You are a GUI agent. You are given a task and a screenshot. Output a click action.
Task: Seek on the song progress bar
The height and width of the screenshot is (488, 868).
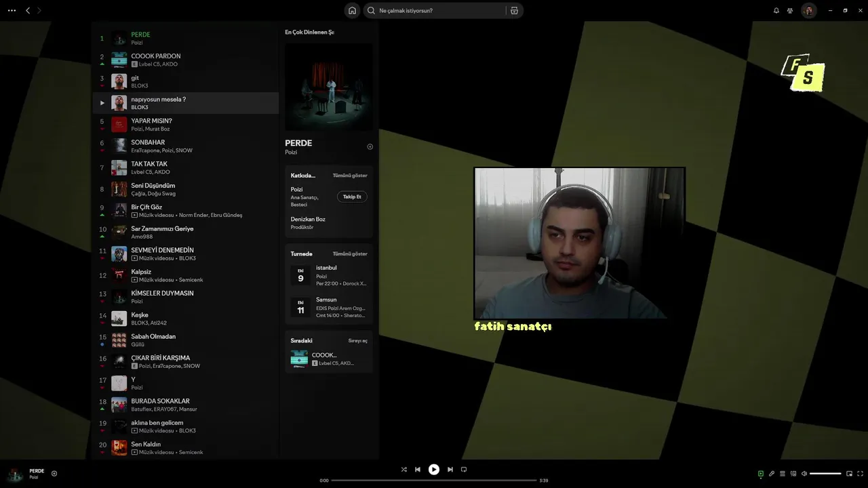click(434, 481)
